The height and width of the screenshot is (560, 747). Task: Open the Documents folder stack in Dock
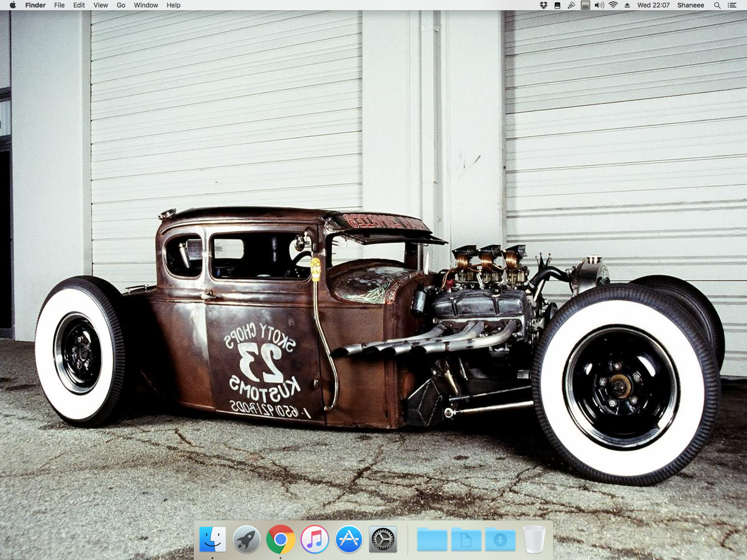click(466, 539)
